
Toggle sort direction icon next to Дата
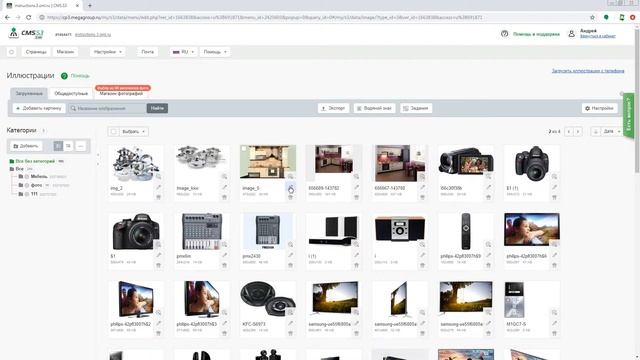pyautogui.click(x=596, y=131)
